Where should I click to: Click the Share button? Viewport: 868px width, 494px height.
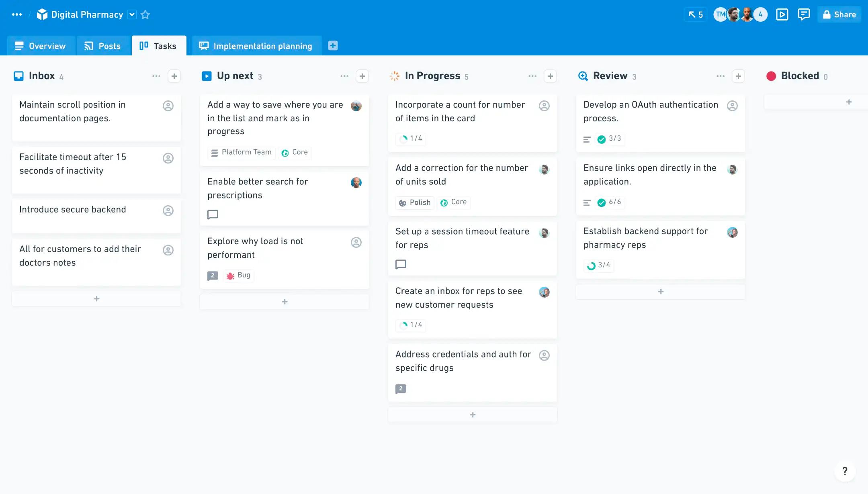tap(839, 15)
